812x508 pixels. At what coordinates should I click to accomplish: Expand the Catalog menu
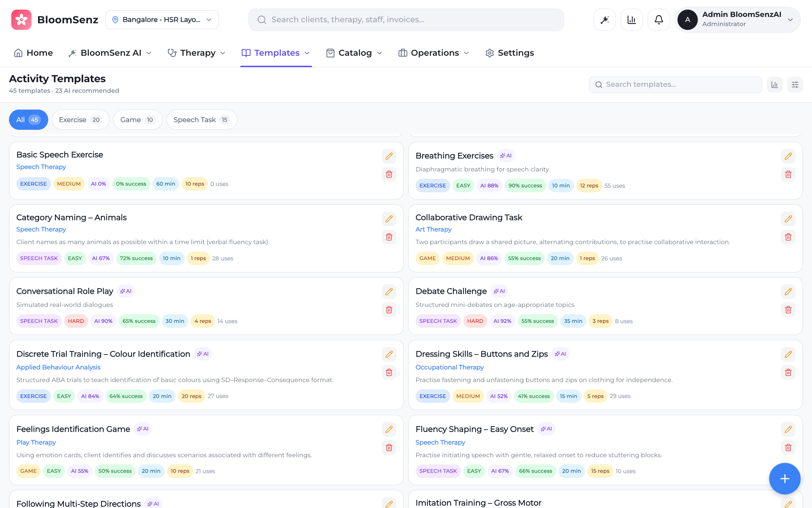coord(354,53)
